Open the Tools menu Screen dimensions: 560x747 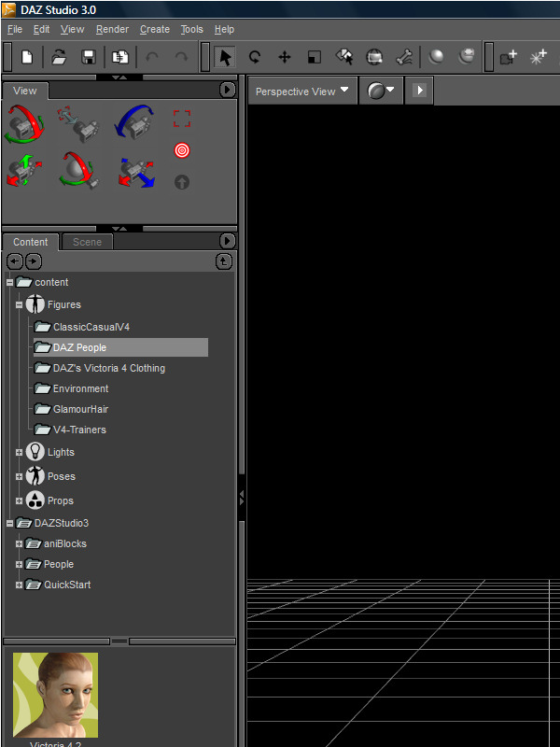coord(192,30)
